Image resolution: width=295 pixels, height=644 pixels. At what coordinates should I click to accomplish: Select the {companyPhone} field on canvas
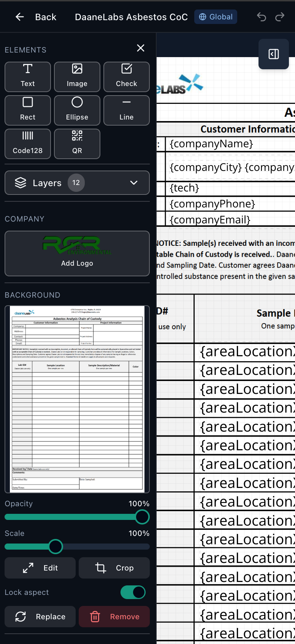213,204
